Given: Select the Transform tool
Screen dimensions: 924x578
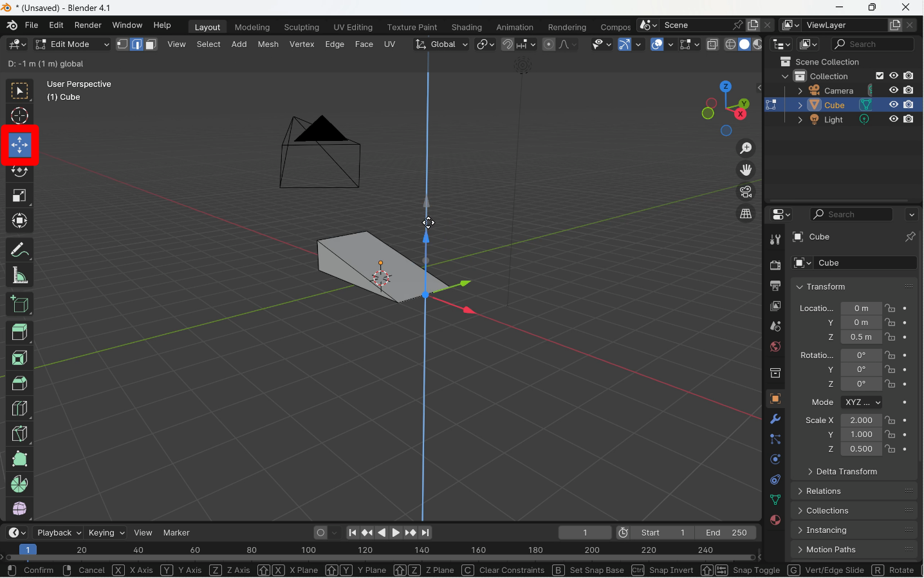Looking at the screenshot, I should pos(19,221).
